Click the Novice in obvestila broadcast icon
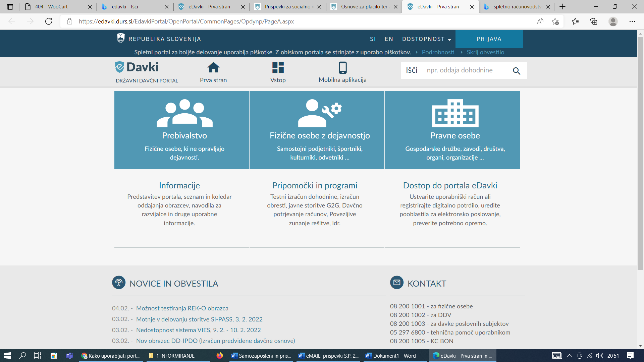 119,283
